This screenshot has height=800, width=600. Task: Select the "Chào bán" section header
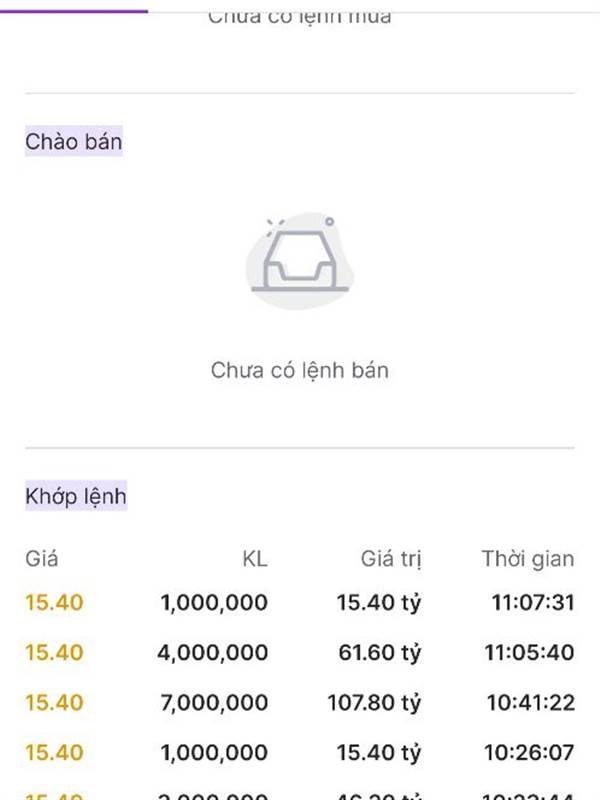point(74,142)
